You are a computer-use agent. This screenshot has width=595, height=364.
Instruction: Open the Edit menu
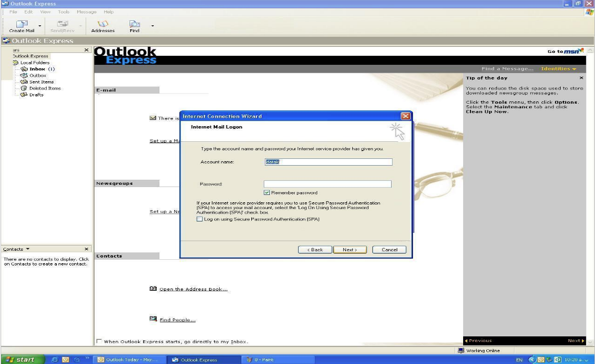coord(29,12)
